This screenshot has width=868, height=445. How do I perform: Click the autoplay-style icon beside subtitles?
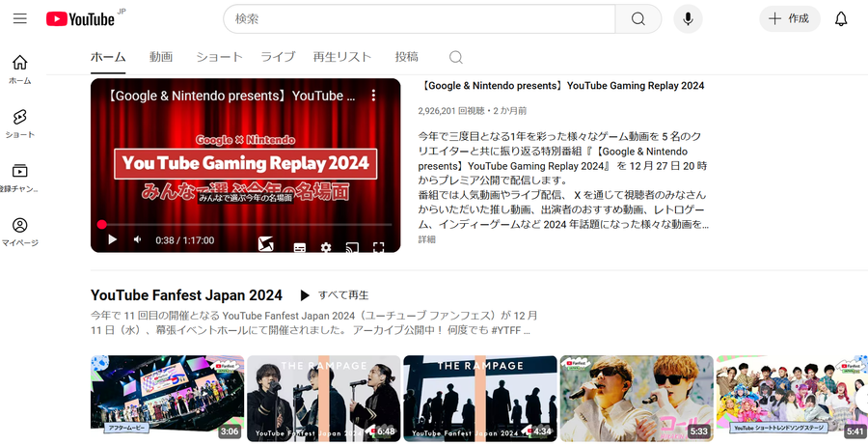pos(266,244)
